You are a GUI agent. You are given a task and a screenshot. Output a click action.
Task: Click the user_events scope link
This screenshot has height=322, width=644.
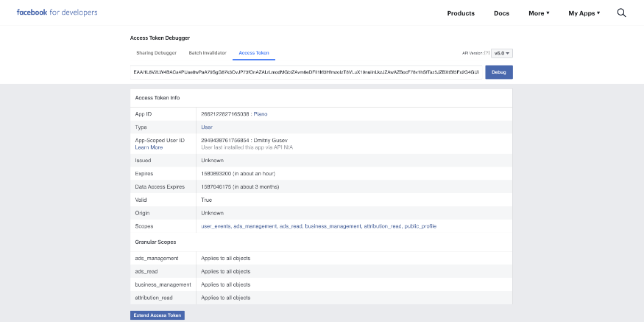(x=216, y=226)
